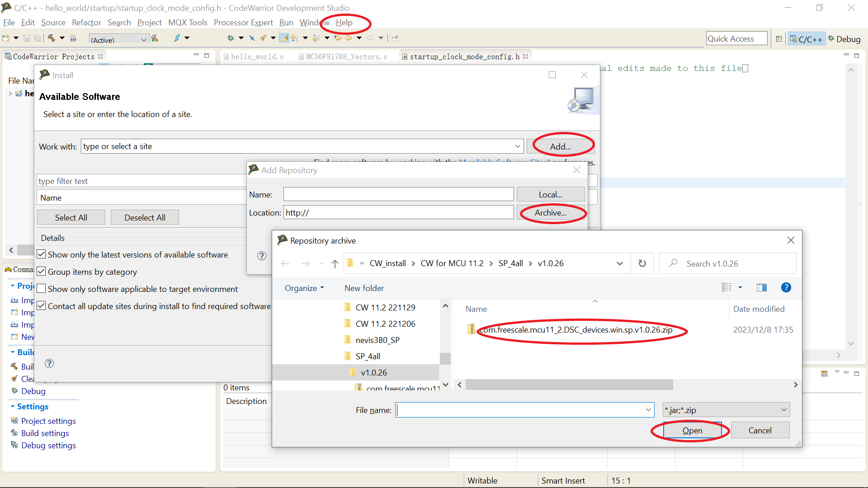This screenshot has height=488, width=868.
Task: Click the C/C++ perspective button
Action: (807, 39)
